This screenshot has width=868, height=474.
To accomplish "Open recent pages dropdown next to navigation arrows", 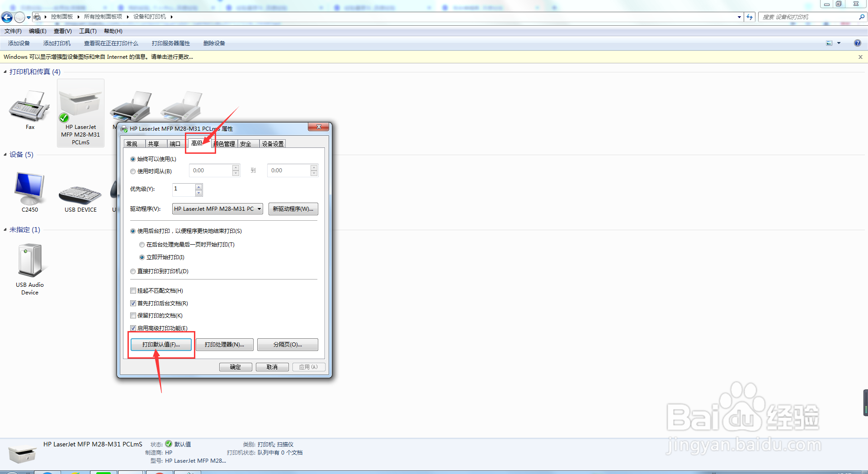I will [28, 18].
